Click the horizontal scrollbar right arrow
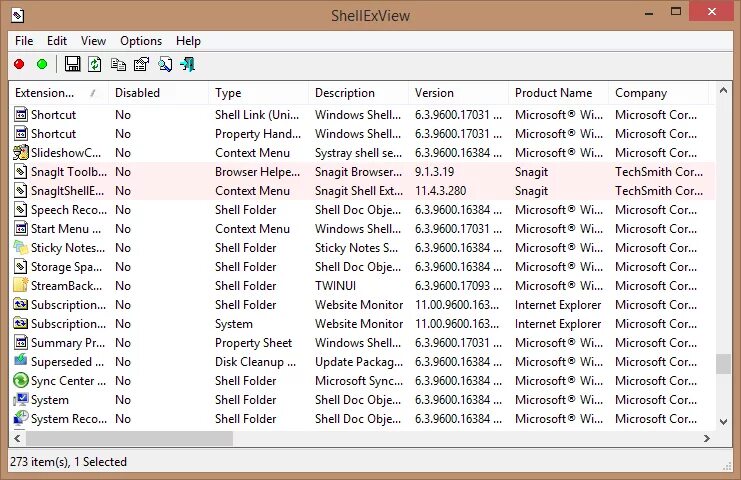This screenshot has width=741, height=480. coord(707,438)
